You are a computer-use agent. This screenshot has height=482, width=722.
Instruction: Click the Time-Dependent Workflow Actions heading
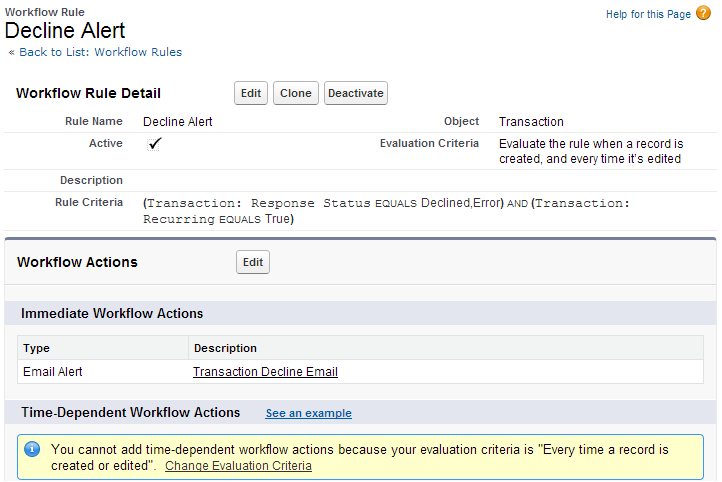(130, 412)
